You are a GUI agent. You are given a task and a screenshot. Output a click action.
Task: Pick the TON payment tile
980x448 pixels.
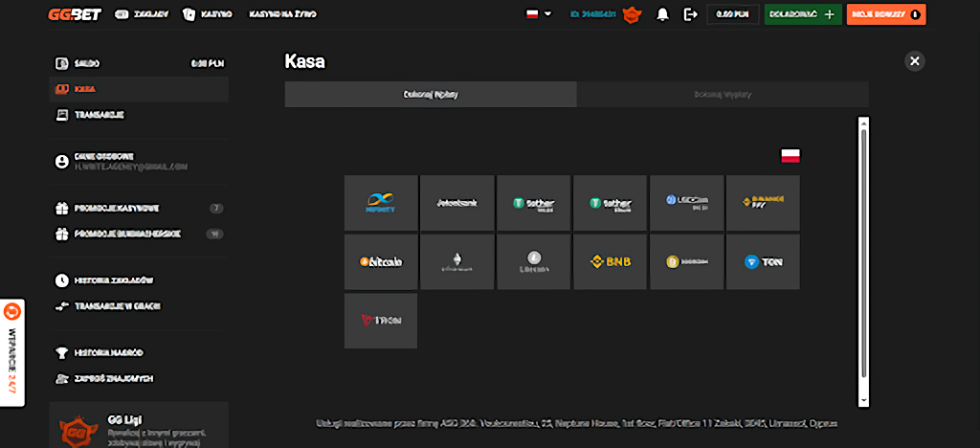coord(763,261)
